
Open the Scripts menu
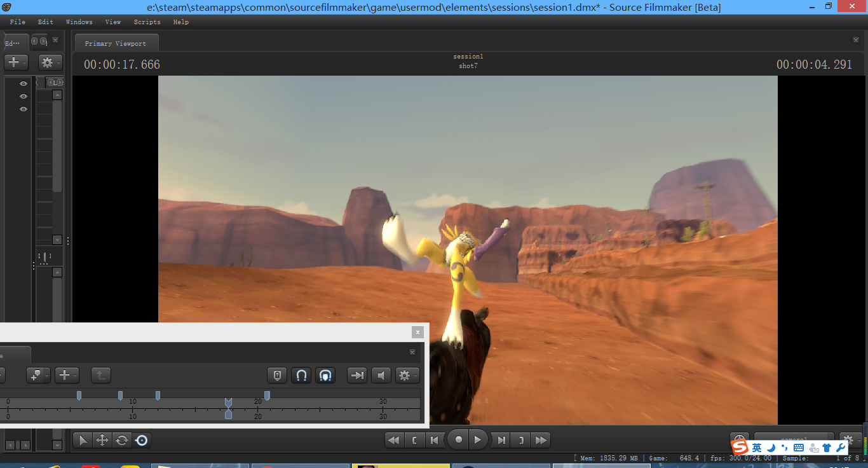coord(147,22)
